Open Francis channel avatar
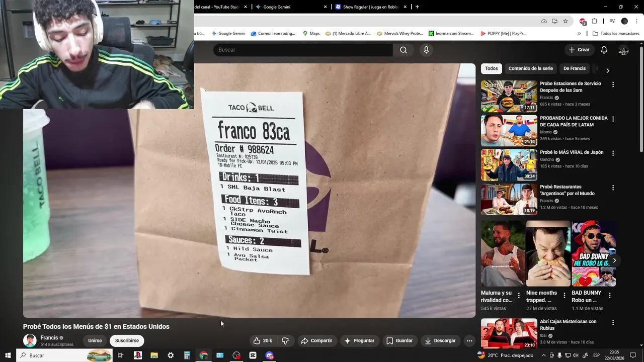 pos(30,340)
